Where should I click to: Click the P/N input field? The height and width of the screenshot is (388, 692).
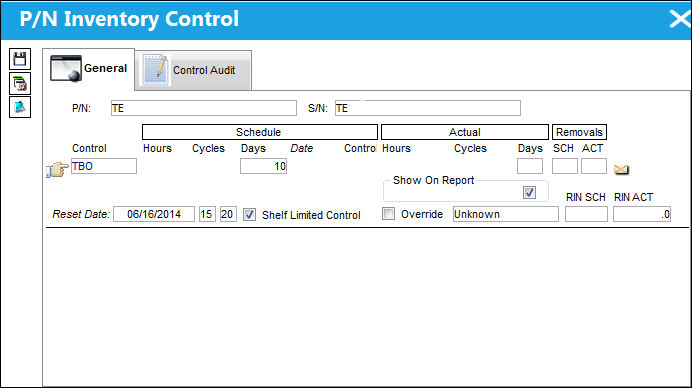204,108
